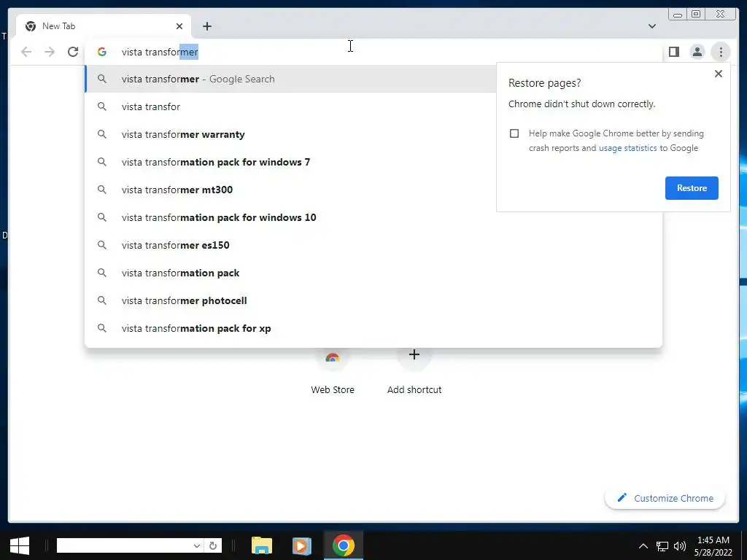Choose 'vista transformer warranty' suggestion
Screen dimensions: 747x560
pos(290,134)
